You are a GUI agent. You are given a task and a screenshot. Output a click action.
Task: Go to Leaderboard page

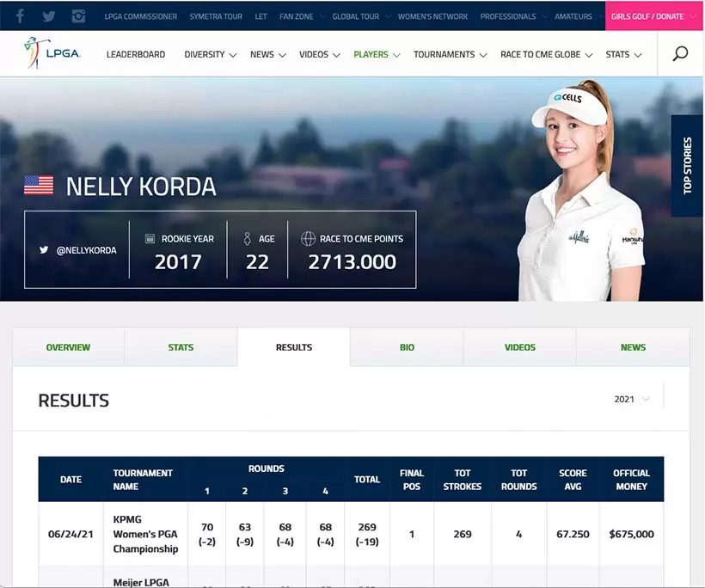(136, 54)
